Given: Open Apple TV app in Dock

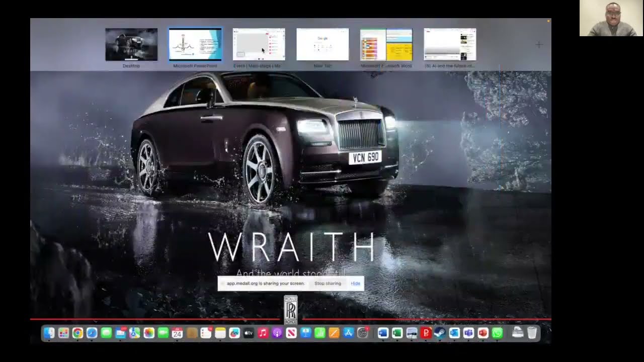Looking at the screenshot, I should click(249, 333).
